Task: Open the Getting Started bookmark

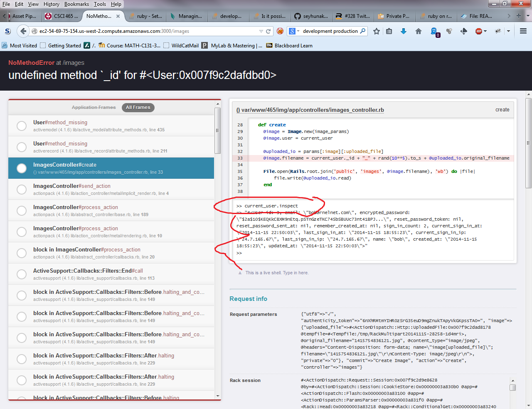Action: point(61,46)
